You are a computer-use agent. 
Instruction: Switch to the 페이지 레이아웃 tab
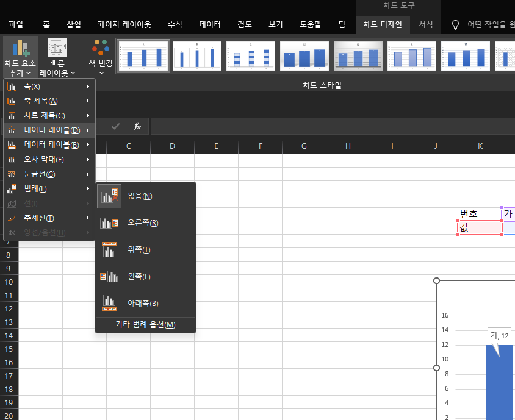[124, 24]
